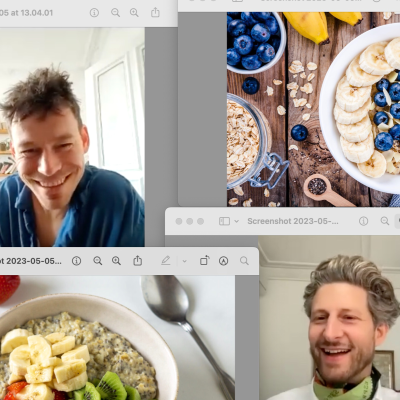Image resolution: width=400 pixels, height=400 pixels.
Task: Zoom out in the 13.04.01 window
Action: 115,13
